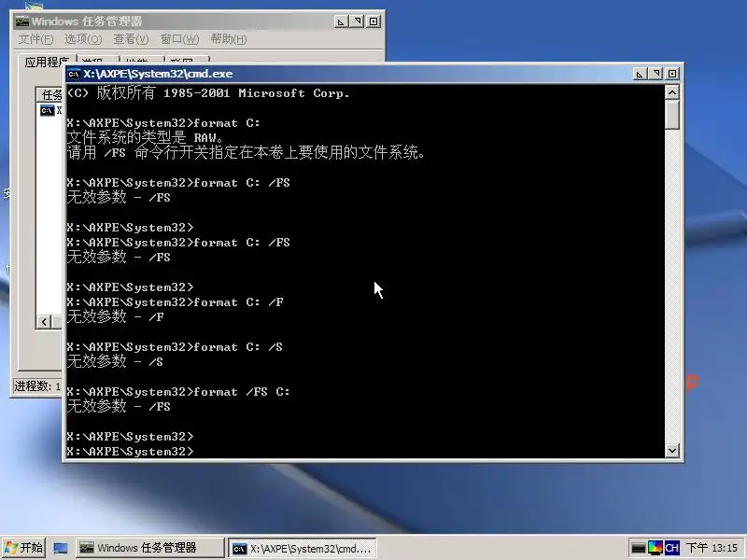Click the cmd.exe window title bar text
Viewport: 747px width, 560px height.
tap(158, 74)
